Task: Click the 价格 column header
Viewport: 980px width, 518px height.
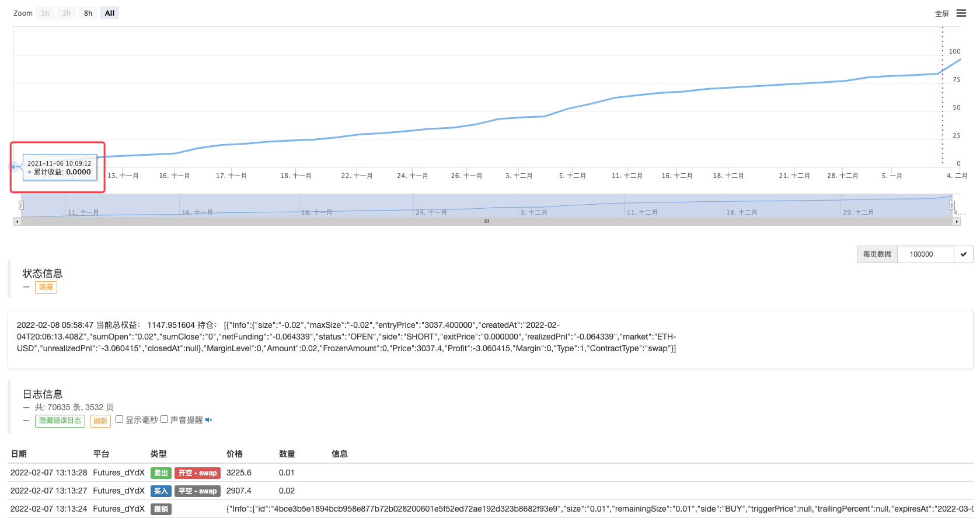Action: coord(235,454)
